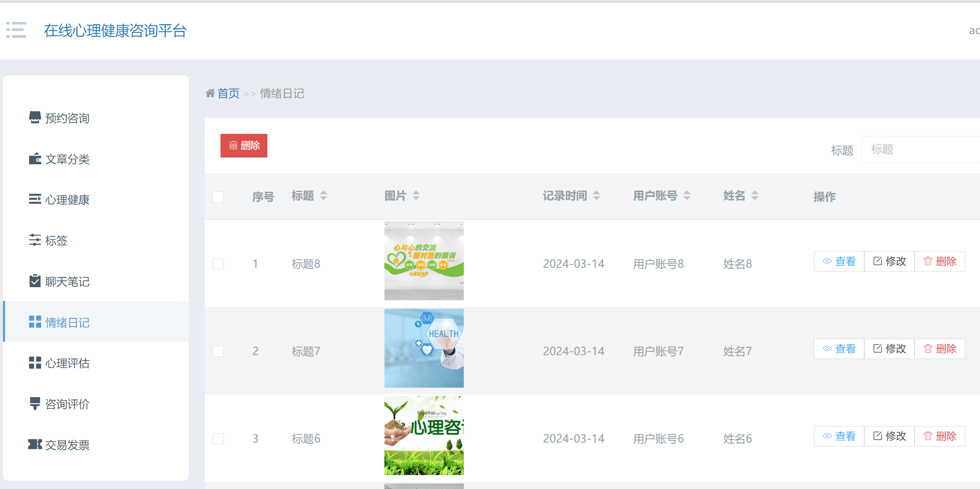This screenshot has width=980, height=489.
Task: Sort by 标题 column arrows
Action: [x=324, y=196]
